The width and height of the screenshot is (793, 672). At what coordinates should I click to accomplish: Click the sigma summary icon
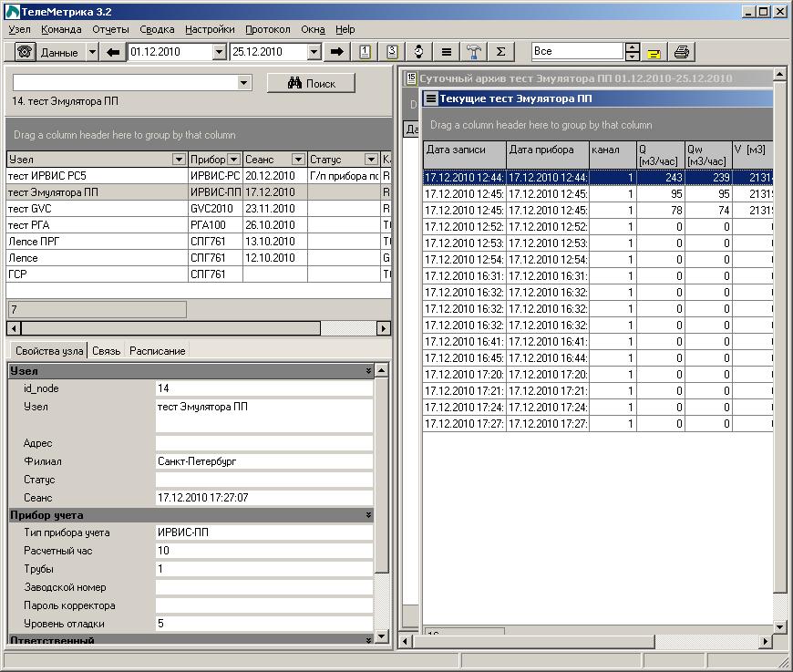[500, 52]
